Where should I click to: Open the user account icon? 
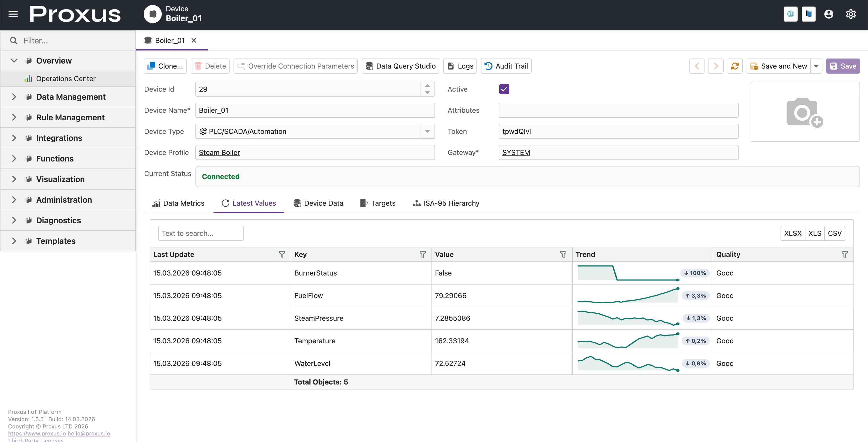(x=829, y=14)
